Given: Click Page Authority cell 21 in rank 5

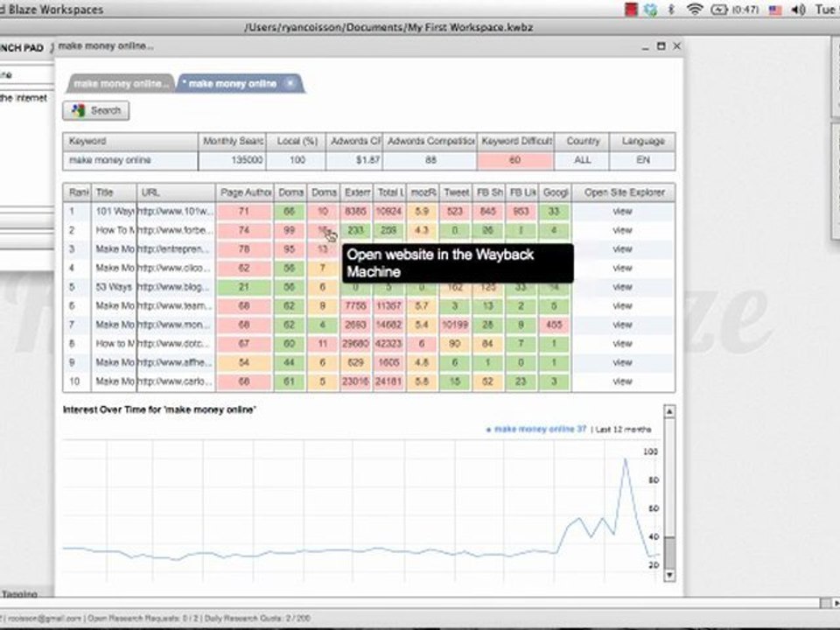Looking at the screenshot, I should click(244, 287).
